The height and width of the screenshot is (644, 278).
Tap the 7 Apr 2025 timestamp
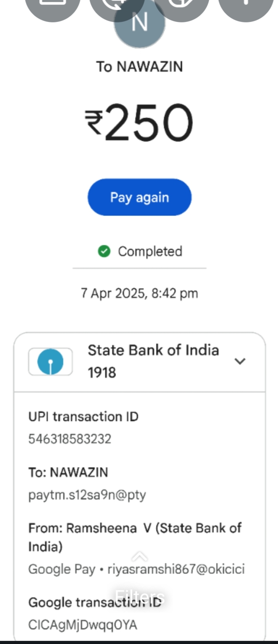139,293
